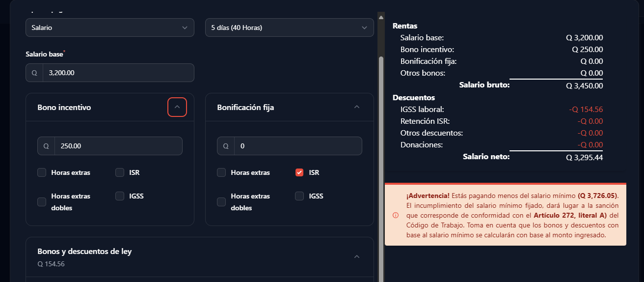Open the 5 días (40 Horas) dropdown
The height and width of the screenshot is (282, 644).
point(290,28)
